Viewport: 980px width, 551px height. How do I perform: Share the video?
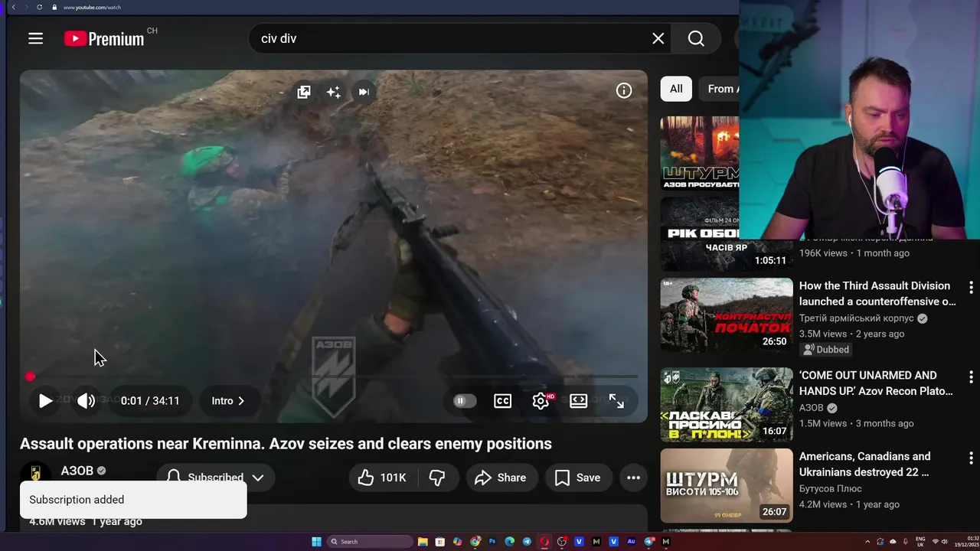(x=500, y=478)
